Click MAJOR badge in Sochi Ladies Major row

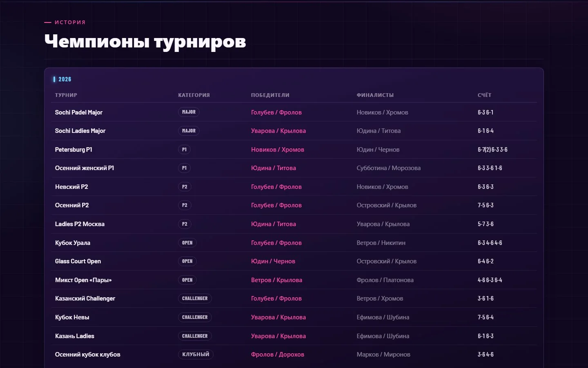click(x=189, y=131)
